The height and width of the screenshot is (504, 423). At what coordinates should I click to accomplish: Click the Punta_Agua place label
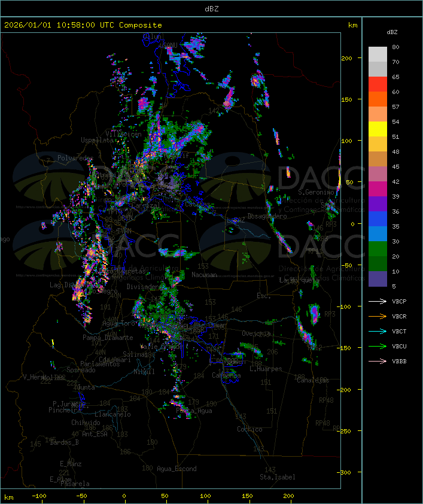(x=194, y=411)
